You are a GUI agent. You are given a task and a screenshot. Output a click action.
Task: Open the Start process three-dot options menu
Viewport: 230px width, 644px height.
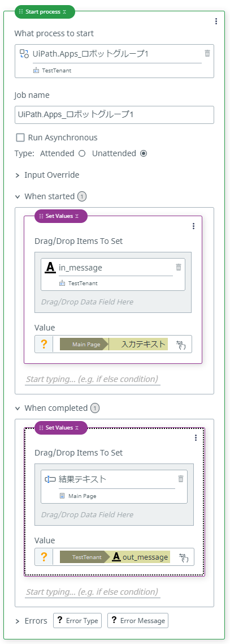(x=216, y=22)
